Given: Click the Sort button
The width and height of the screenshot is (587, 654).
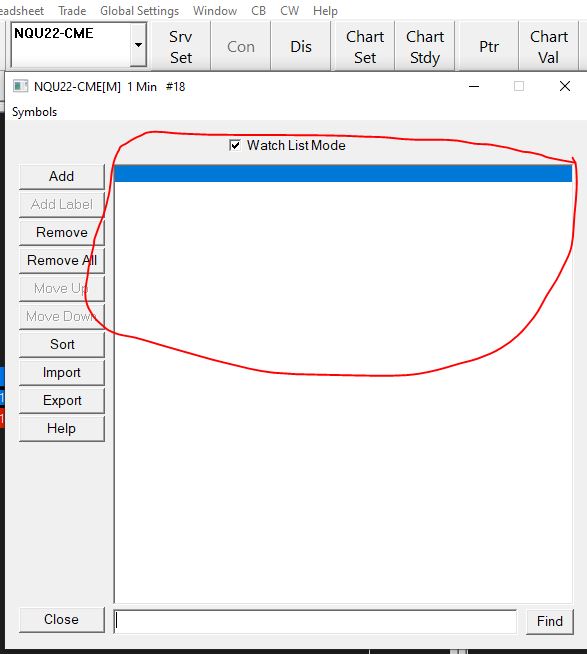Looking at the screenshot, I should pos(62,344).
